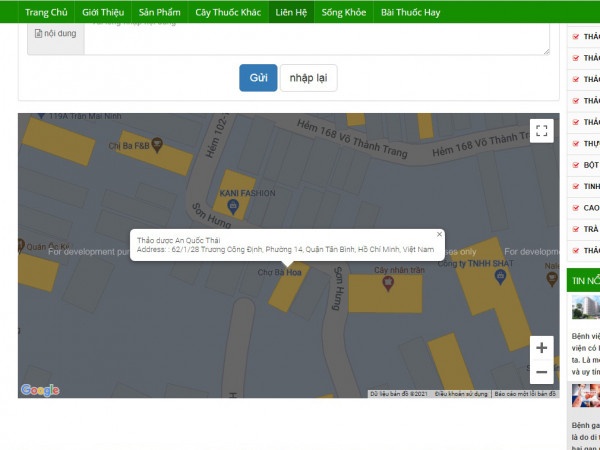The width and height of the screenshot is (600, 450).
Task: Click Báo cáo một lỗi bản đồ
Action: (x=525, y=394)
